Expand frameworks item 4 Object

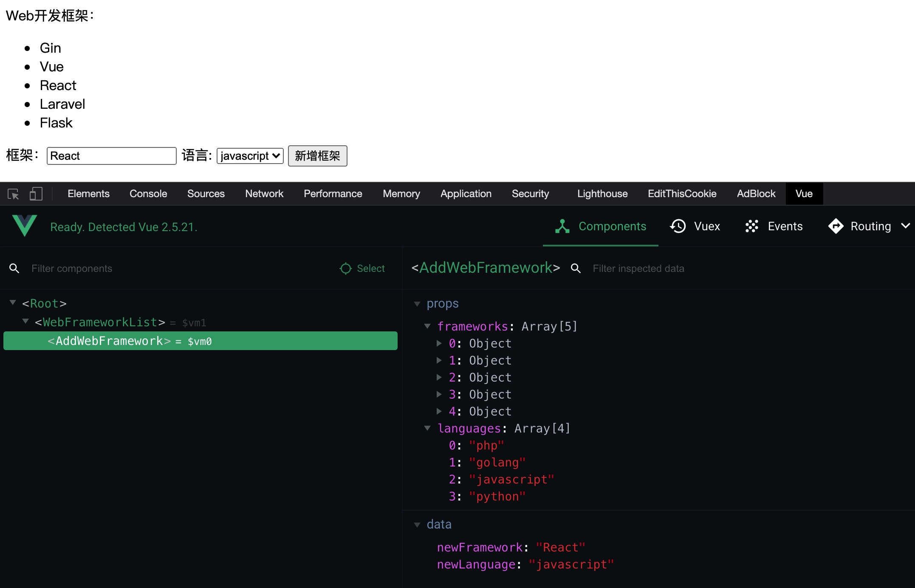pyautogui.click(x=439, y=411)
